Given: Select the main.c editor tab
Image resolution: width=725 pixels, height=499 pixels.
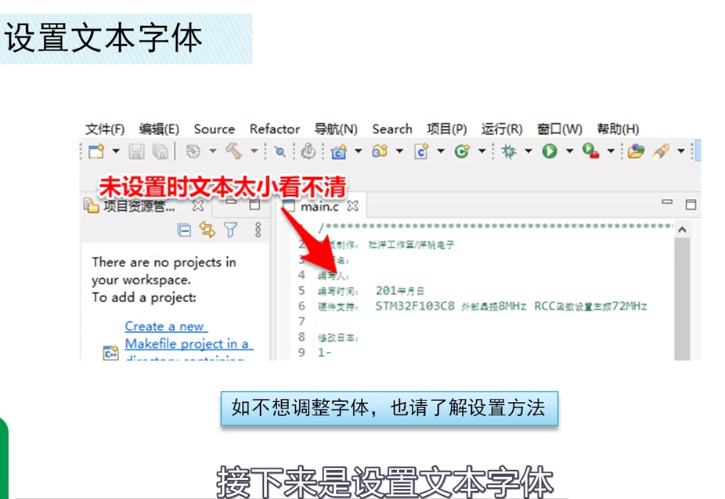Looking at the screenshot, I should click(319, 207).
